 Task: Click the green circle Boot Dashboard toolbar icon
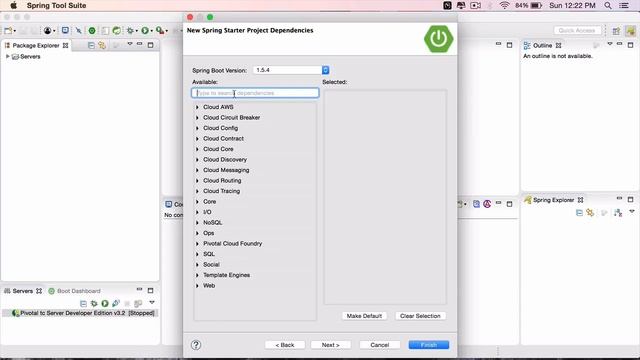(x=92, y=31)
